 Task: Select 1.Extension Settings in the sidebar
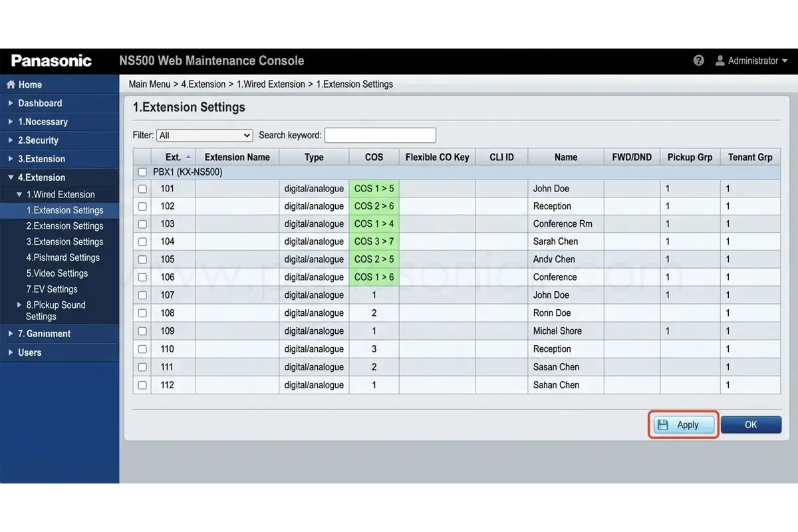(65, 210)
